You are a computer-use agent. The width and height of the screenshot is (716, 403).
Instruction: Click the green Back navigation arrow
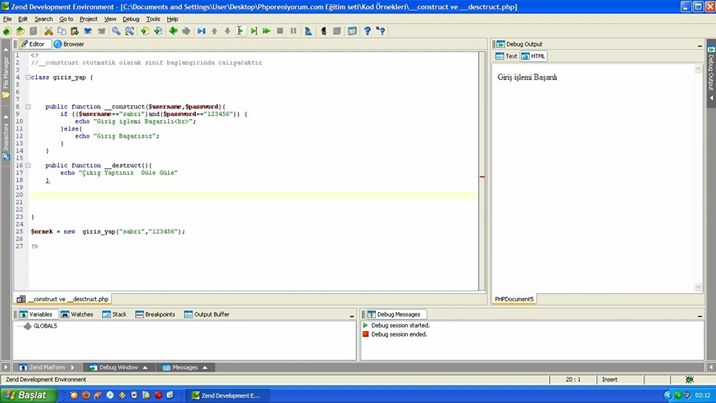pos(173,31)
